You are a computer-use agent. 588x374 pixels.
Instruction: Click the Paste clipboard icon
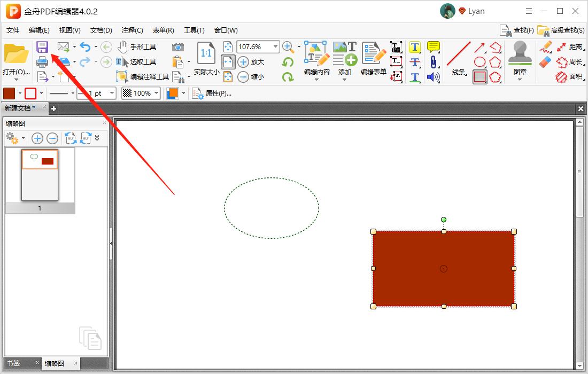[x=178, y=61]
